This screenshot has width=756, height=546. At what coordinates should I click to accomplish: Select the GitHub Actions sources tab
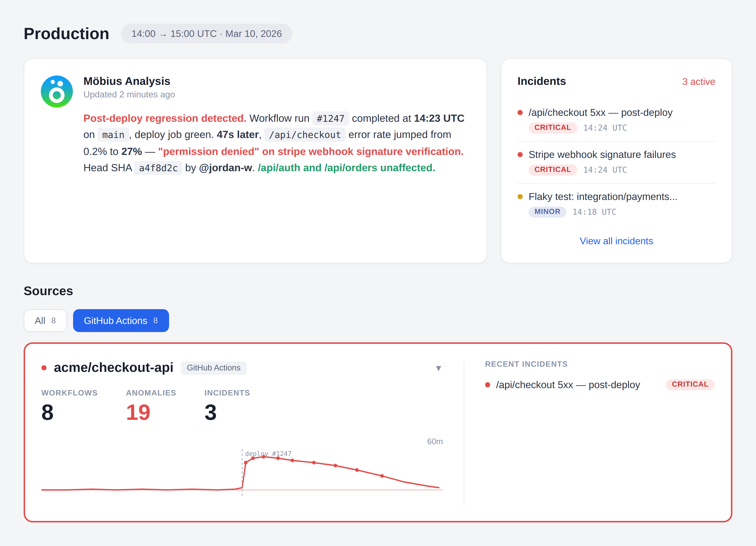(x=121, y=320)
